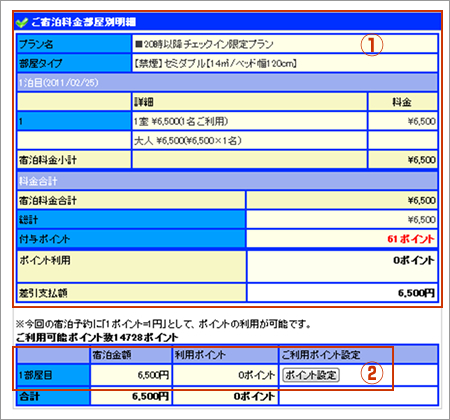The height and width of the screenshot is (420, 450).
Task: Select the ご宿泊料金部屋別明細 header title
Action: point(83,22)
